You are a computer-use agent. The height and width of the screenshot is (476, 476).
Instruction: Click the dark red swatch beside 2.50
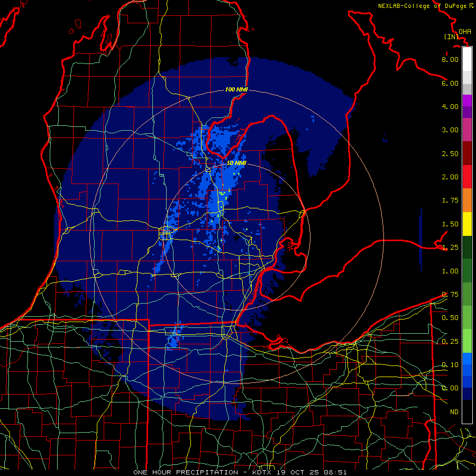tap(467, 153)
